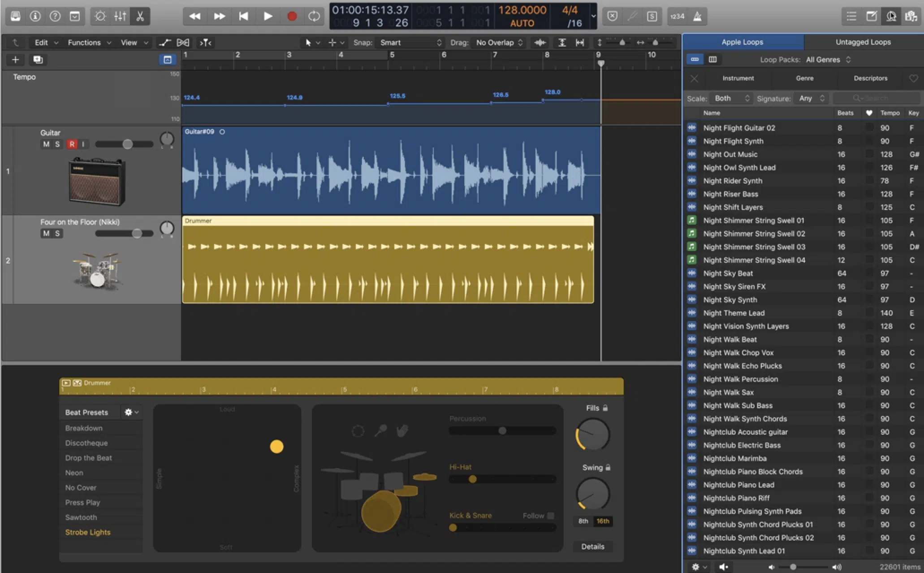Toggle the Flex show/hide button
Viewport: 924px width, 573px height.
point(183,43)
